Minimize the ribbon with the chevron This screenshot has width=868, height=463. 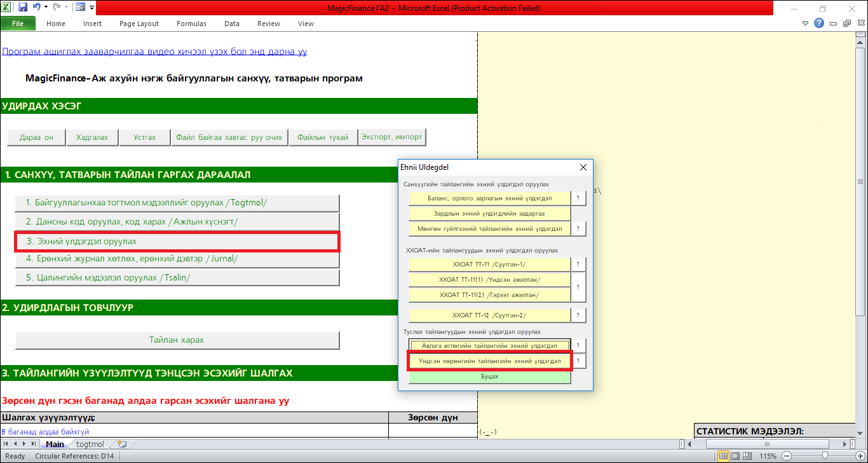click(x=805, y=24)
